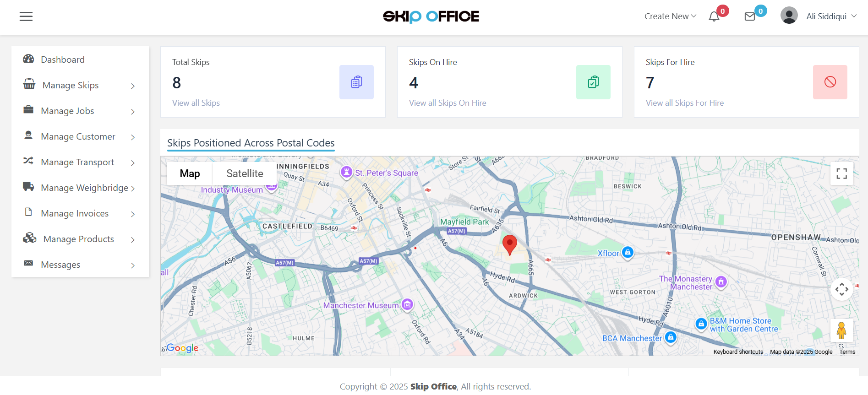
Task: Click the Skip Office logo
Action: (x=431, y=16)
